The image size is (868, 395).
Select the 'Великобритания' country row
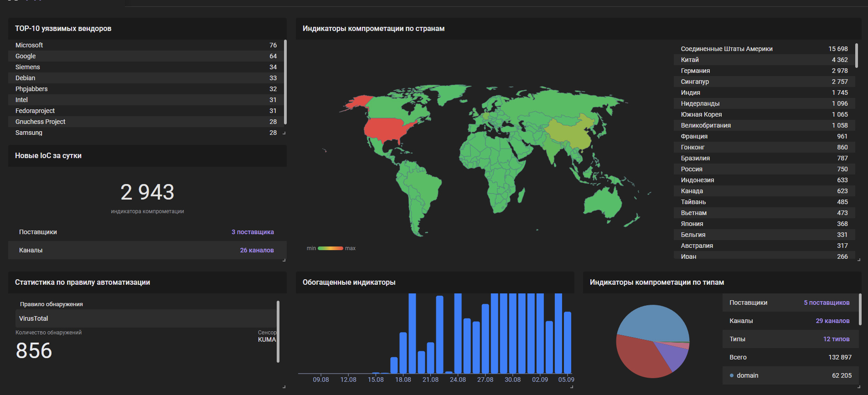(x=765, y=125)
